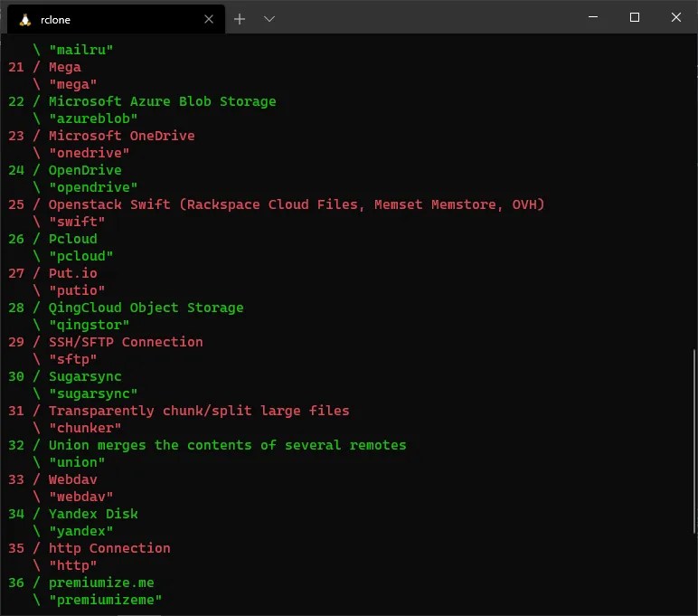Click the "Yandex Disk" line
Image resolution: width=698 pixels, height=616 pixels.
click(73, 514)
